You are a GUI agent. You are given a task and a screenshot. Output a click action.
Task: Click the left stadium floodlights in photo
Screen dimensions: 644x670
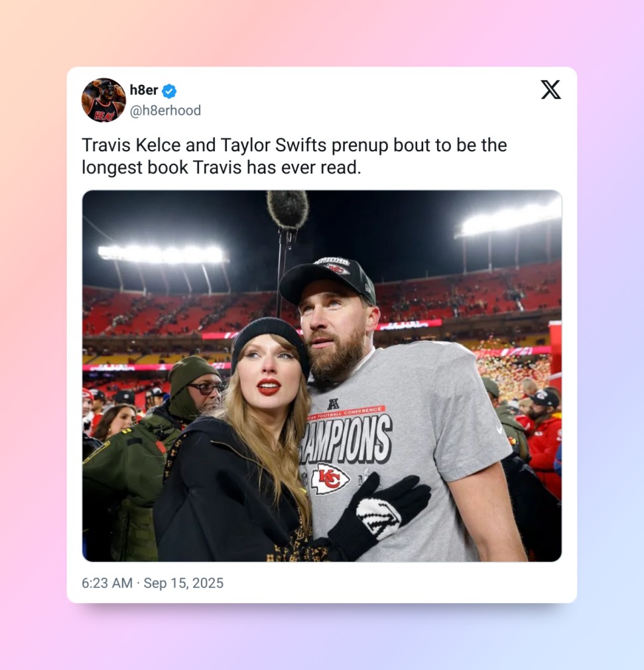coord(162,254)
